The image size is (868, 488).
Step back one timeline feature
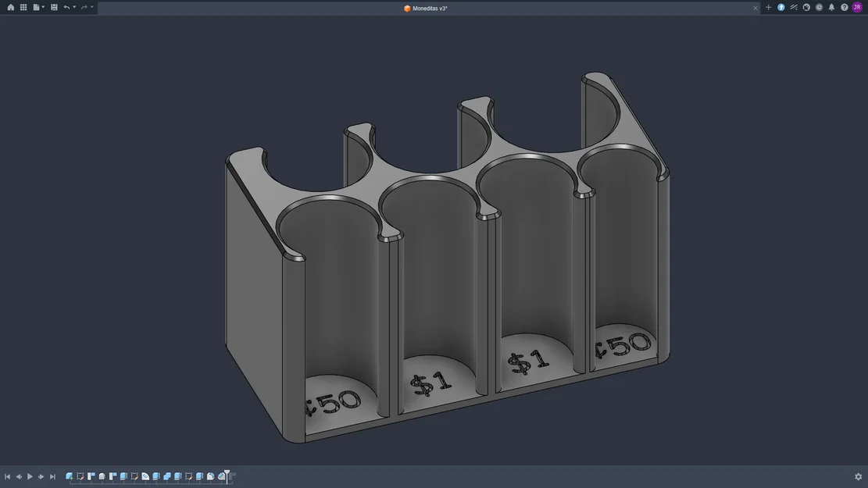point(19,476)
